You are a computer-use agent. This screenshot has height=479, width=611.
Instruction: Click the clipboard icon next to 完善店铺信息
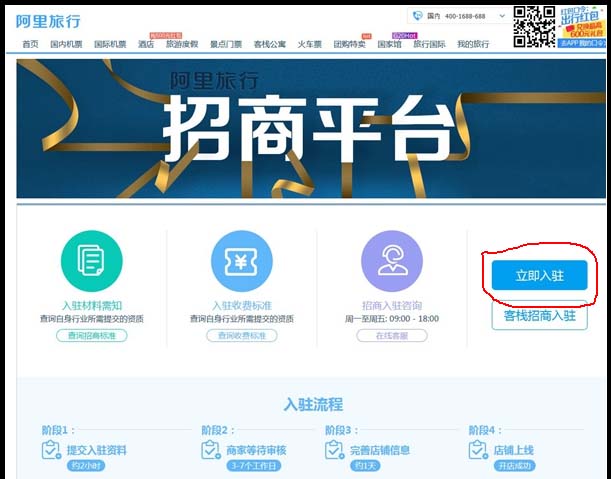point(334,450)
